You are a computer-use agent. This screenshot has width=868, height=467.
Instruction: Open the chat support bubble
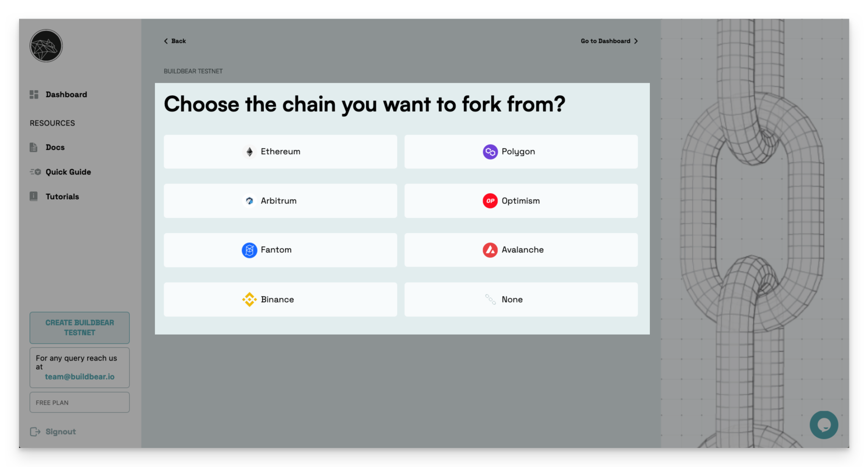point(824,425)
